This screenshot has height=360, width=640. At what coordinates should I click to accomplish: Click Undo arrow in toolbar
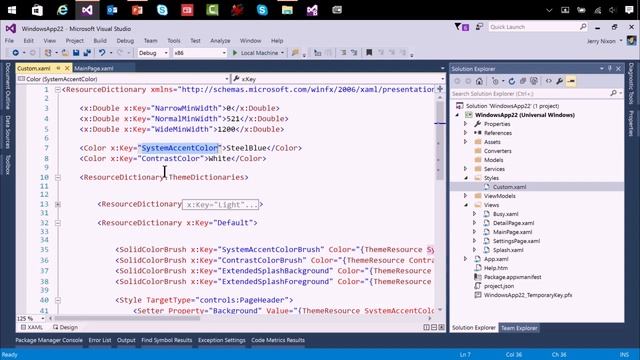(x=102, y=53)
